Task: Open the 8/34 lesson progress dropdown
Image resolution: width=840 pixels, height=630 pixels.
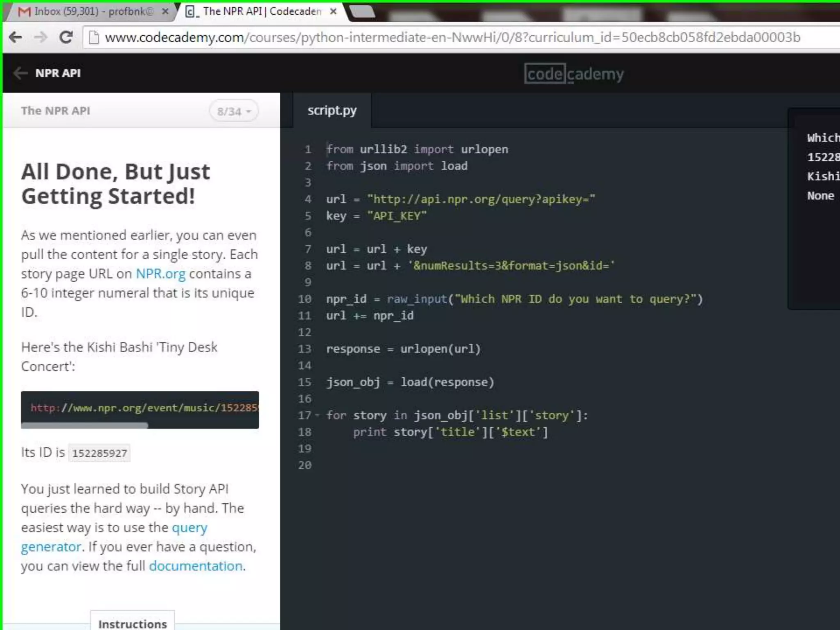Action: pos(234,111)
